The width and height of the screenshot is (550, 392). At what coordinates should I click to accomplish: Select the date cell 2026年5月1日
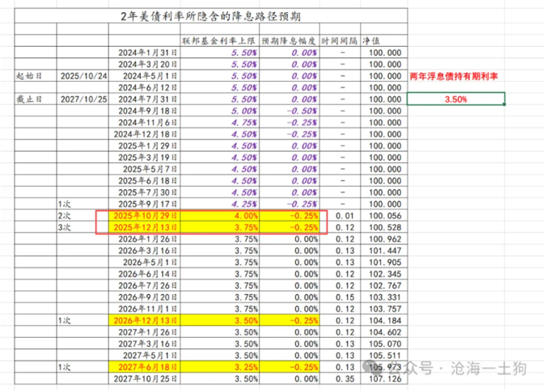[145, 262]
